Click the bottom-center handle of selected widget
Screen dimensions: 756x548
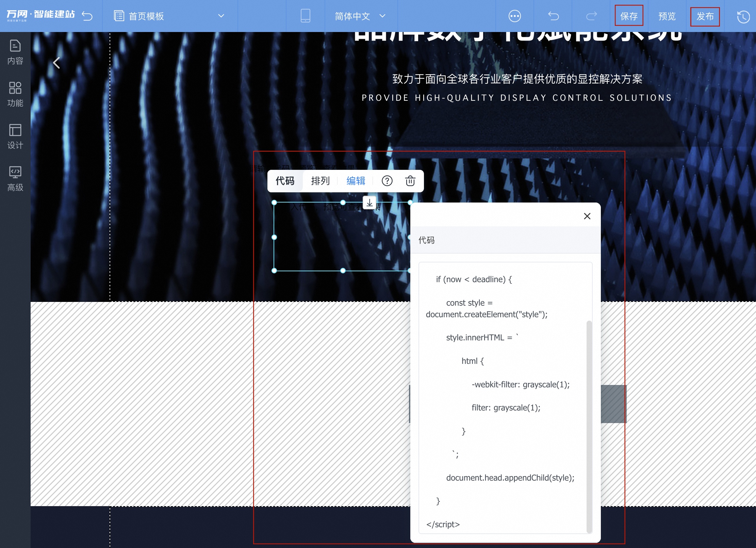tap(343, 271)
